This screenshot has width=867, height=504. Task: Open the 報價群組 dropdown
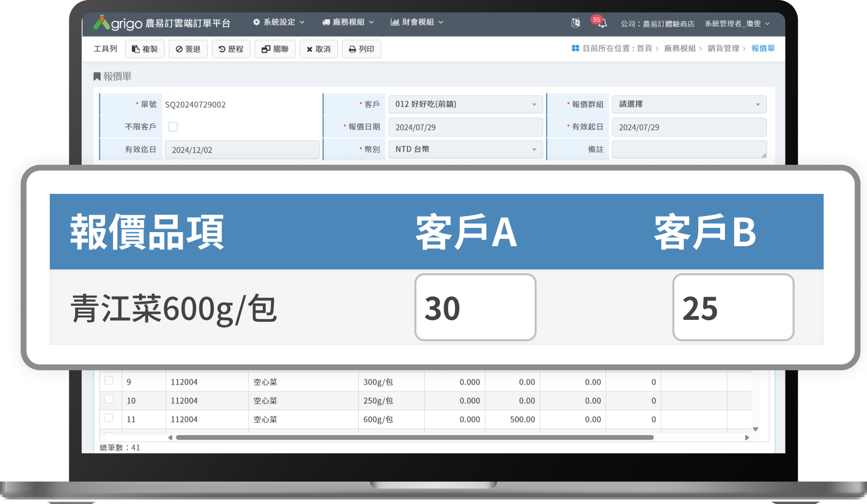(689, 104)
